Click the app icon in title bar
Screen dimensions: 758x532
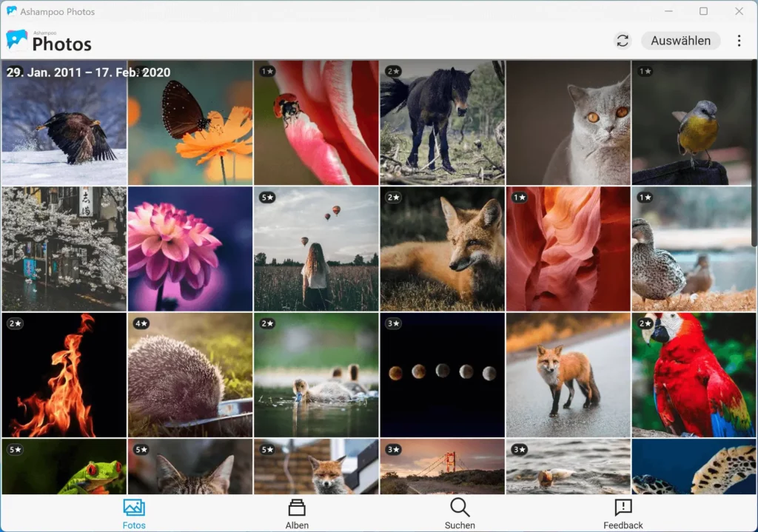click(x=11, y=11)
